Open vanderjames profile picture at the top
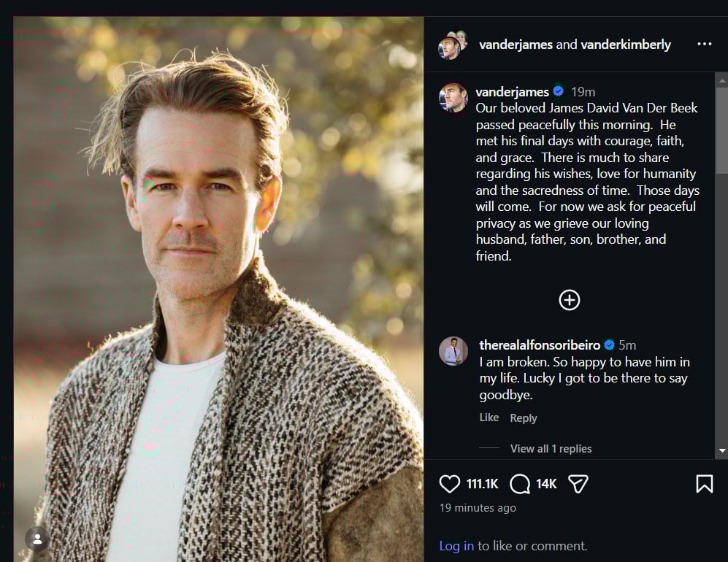 [x=453, y=44]
